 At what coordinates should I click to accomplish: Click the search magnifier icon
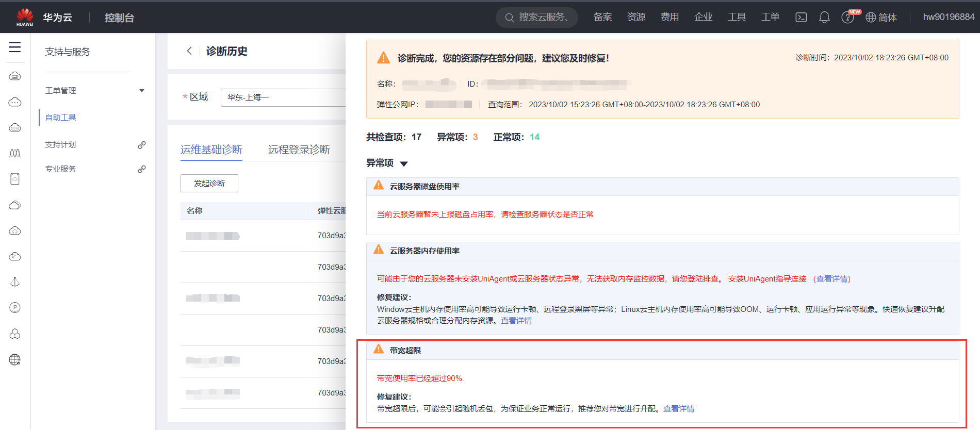(x=509, y=17)
